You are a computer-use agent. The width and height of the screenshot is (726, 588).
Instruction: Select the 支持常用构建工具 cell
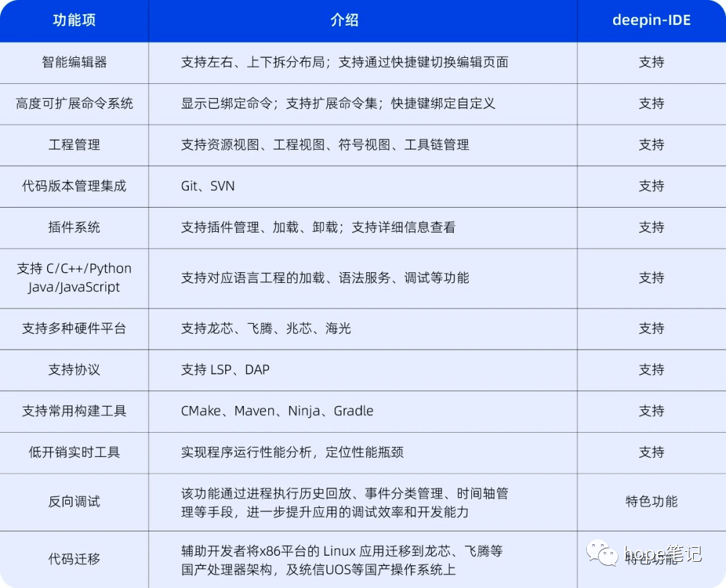[74, 411]
